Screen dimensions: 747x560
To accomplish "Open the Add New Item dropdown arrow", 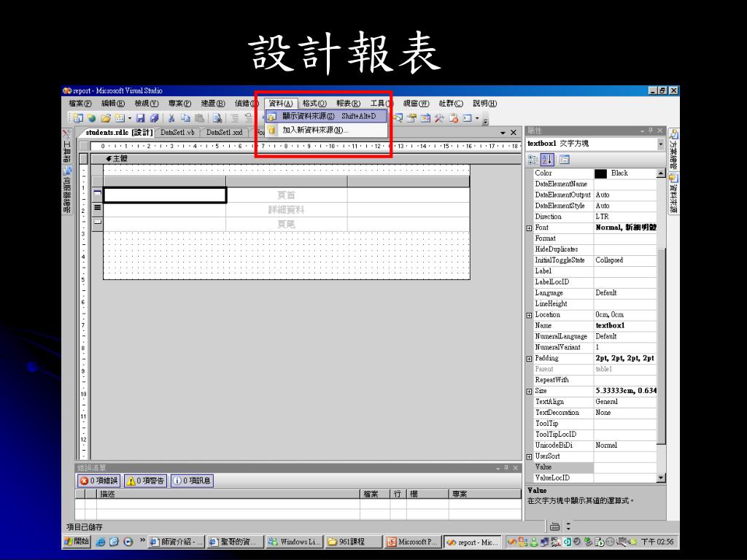I will click(x=130, y=117).
